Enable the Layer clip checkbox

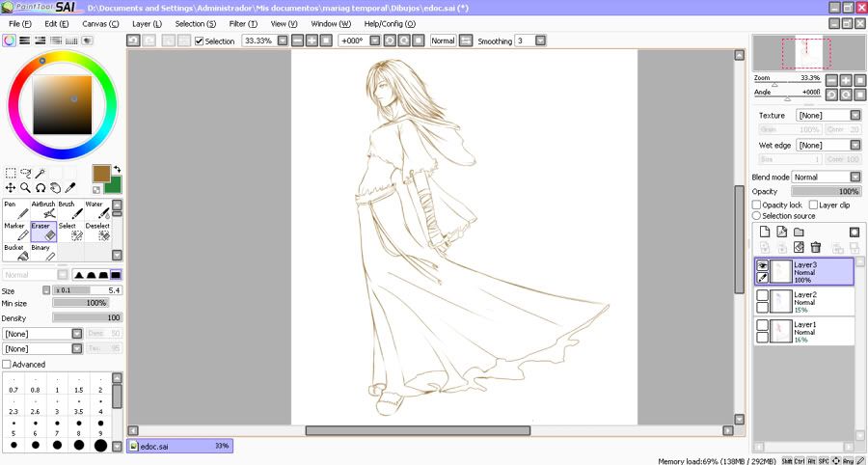pyautogui.click(x=813, y=205)
